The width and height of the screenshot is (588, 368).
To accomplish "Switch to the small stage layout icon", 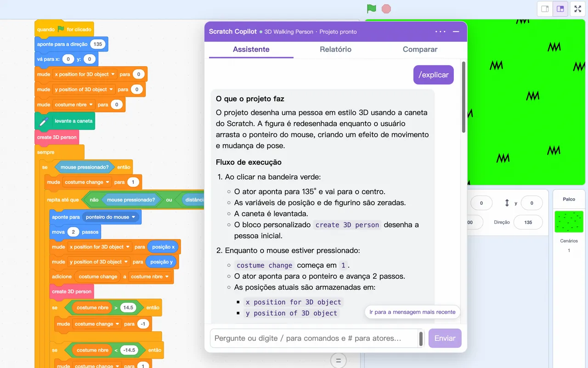I will pyautogui.click(x=545, y=9).
